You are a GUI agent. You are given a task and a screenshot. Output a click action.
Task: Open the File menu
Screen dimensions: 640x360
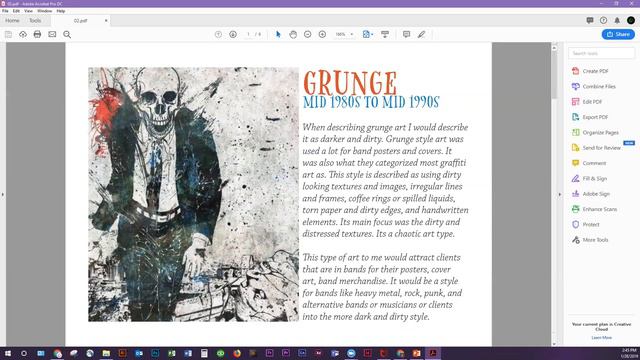pos(5,11)
